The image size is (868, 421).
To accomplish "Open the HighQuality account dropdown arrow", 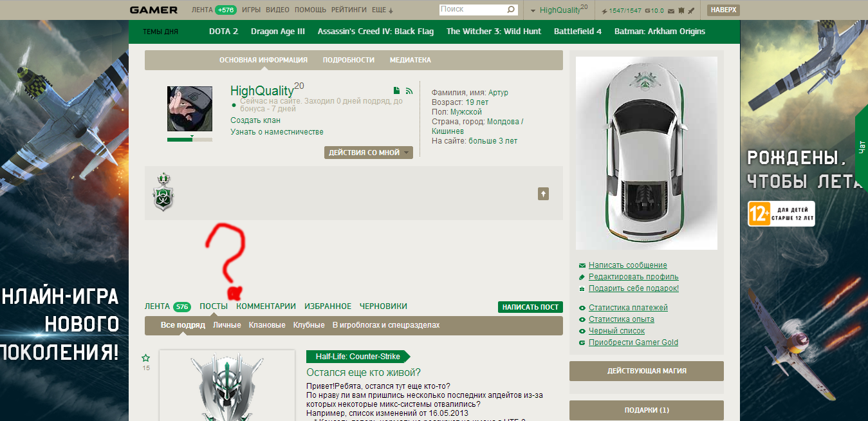I will [533, 11].
